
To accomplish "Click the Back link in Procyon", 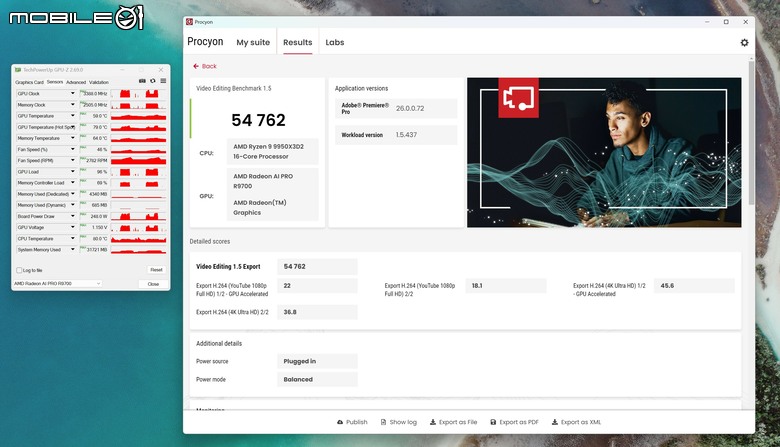I will 209,66.
